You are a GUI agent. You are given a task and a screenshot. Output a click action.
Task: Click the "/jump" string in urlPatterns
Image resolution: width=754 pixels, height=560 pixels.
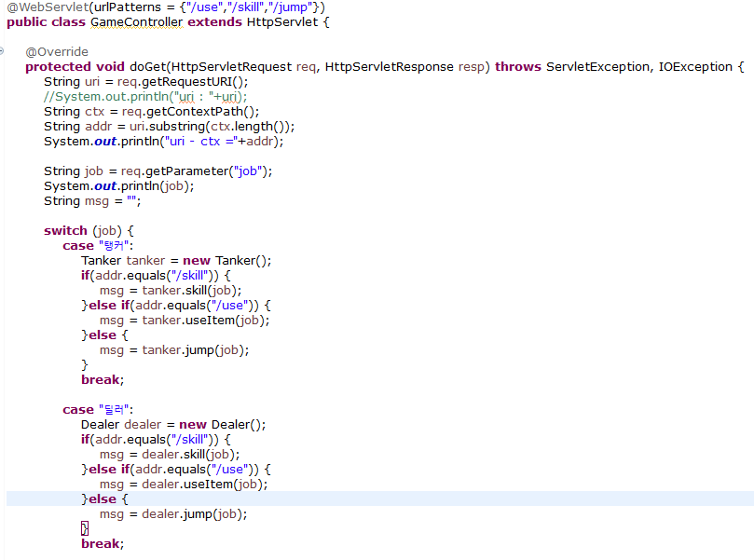291,7
